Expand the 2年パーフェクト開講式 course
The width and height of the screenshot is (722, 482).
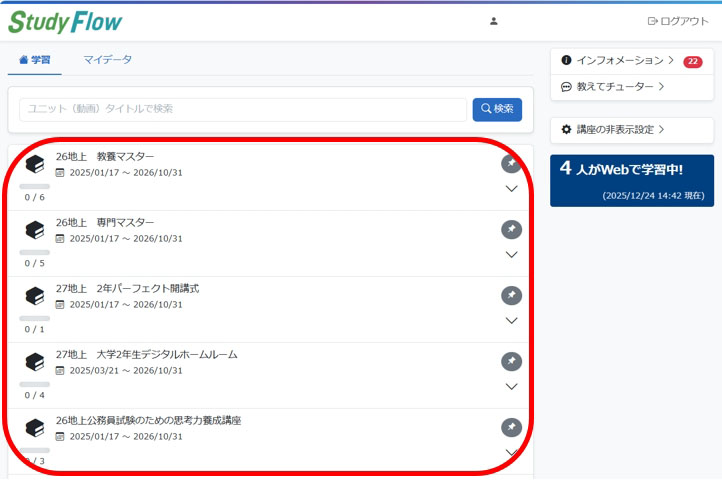pyautogui.click(x=511, y=320)
